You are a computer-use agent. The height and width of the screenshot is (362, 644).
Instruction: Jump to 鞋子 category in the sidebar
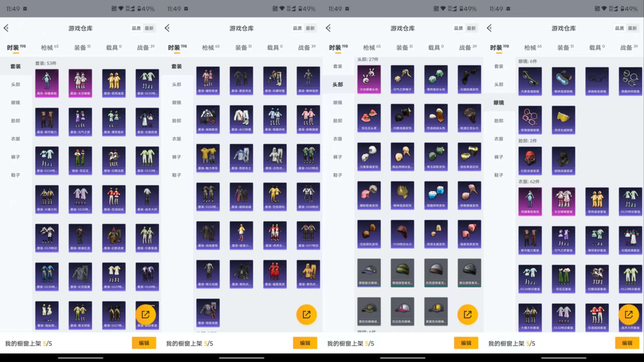point(16,175)
